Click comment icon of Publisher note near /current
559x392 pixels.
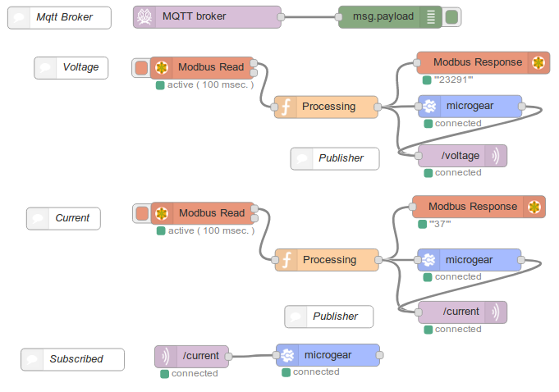pyautogui.click(x=296, y=317)
